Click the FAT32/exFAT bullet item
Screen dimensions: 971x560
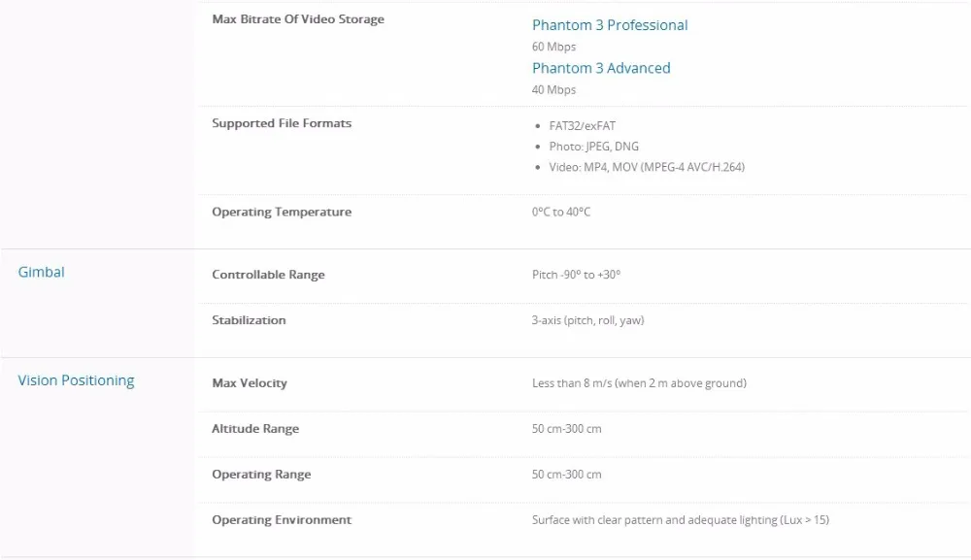[582, 126]
